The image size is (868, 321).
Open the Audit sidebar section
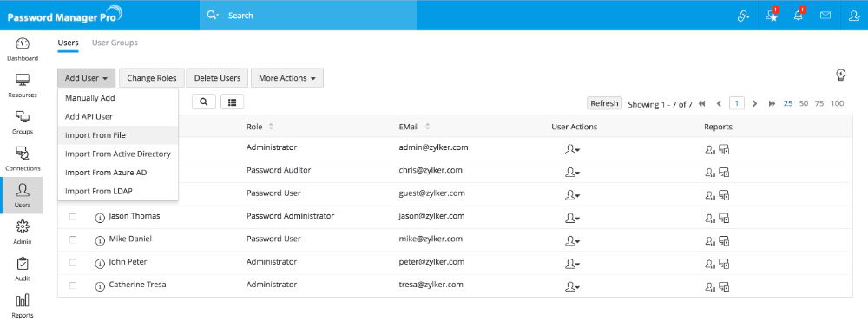click(23, 269)
